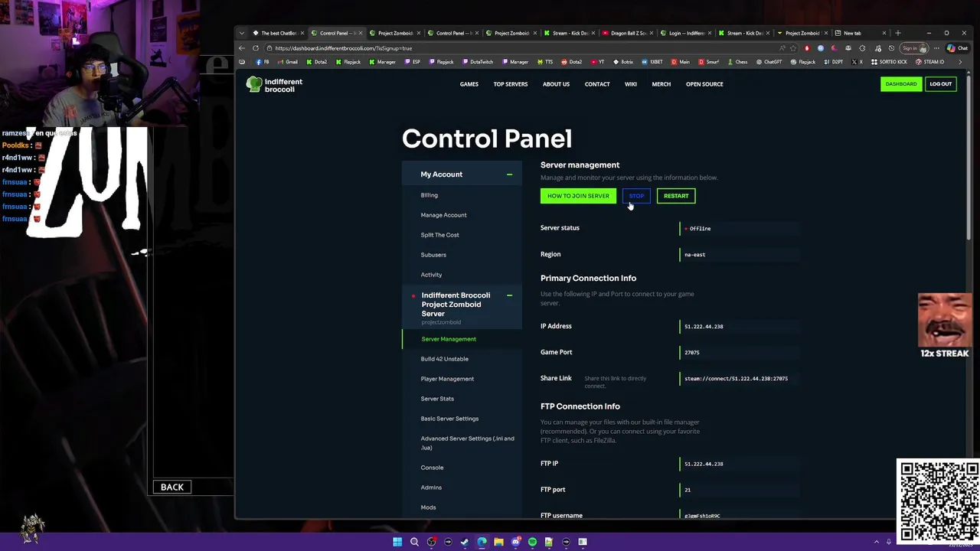Reload the page with browser refresh icon
Viewport: 980px width, 551px height.
pyautogui.click(x=256, y=48)
